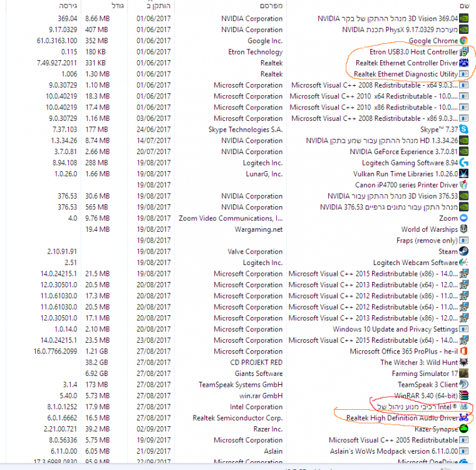
Task: Sort by the גודל (size) column header
Action: (x=118, y=6)
